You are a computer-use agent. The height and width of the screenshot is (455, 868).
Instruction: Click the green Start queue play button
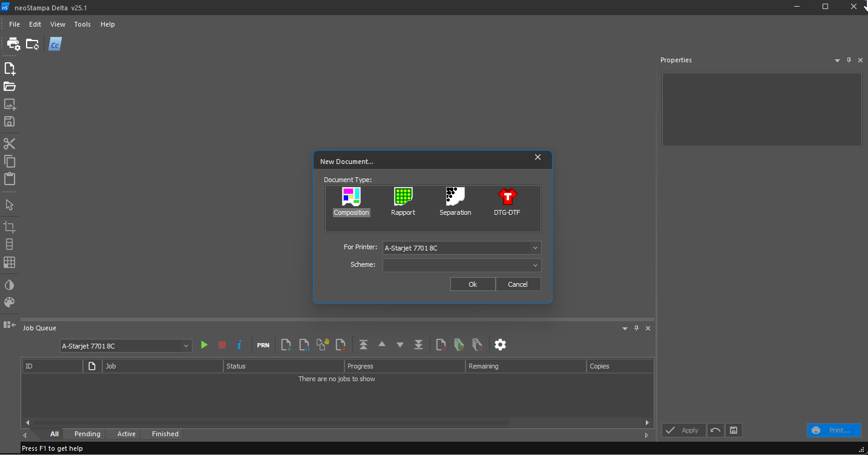(x=204, y=345)
